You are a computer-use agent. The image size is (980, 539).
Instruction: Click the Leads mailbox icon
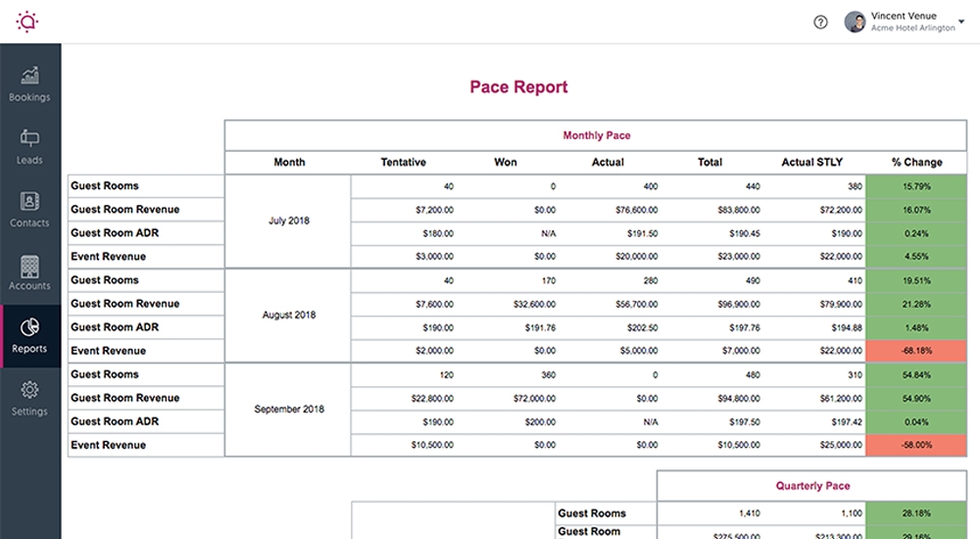29,139
